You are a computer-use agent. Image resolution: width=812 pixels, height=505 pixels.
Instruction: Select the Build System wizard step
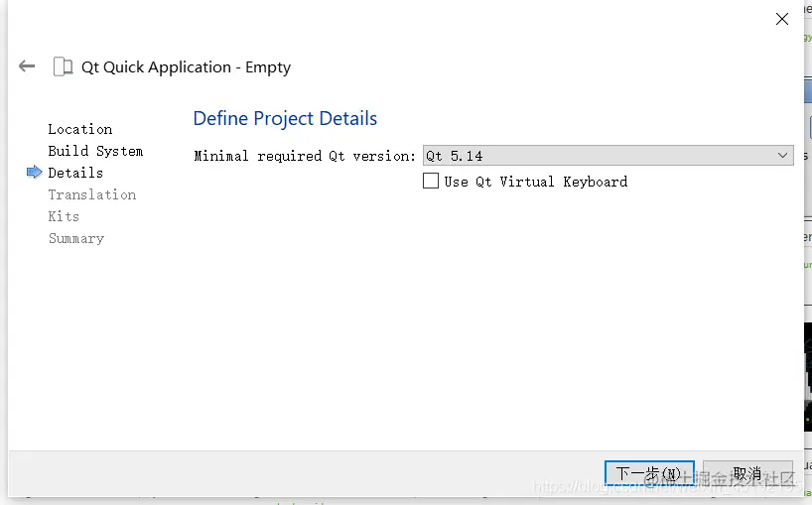(x=96, y=151)
